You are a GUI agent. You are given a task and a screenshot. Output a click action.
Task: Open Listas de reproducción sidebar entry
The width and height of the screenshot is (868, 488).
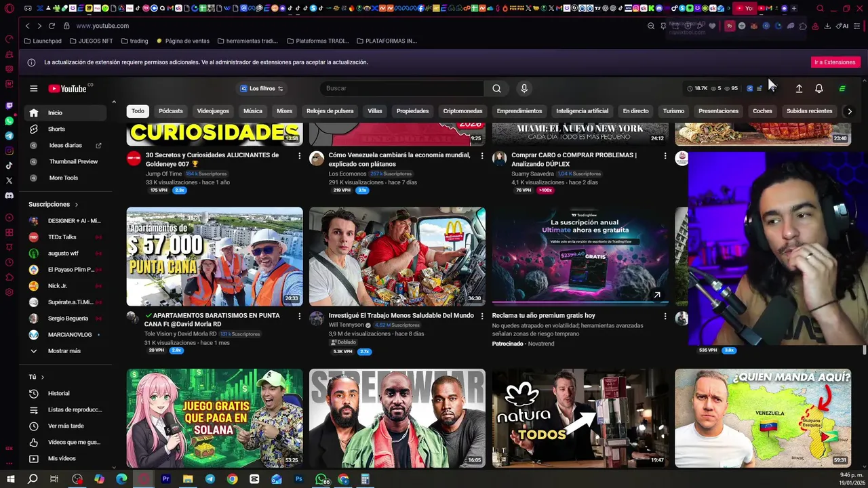click(x=65, y=409)
